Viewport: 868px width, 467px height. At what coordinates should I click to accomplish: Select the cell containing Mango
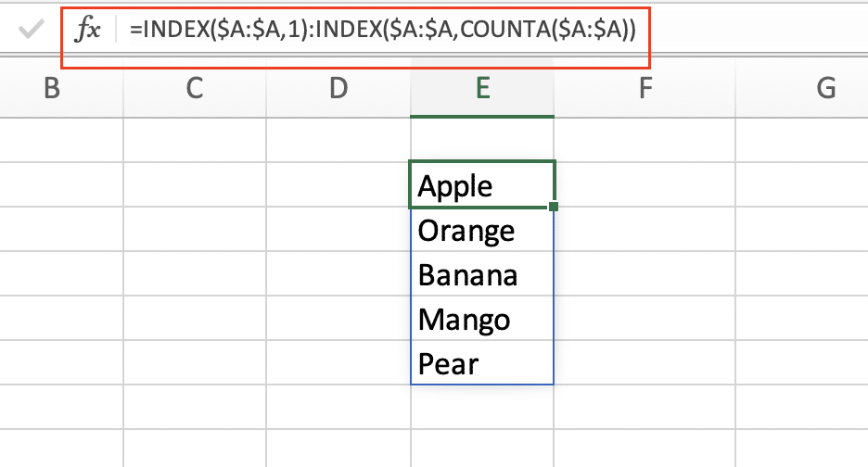click(x=481, y=318)
